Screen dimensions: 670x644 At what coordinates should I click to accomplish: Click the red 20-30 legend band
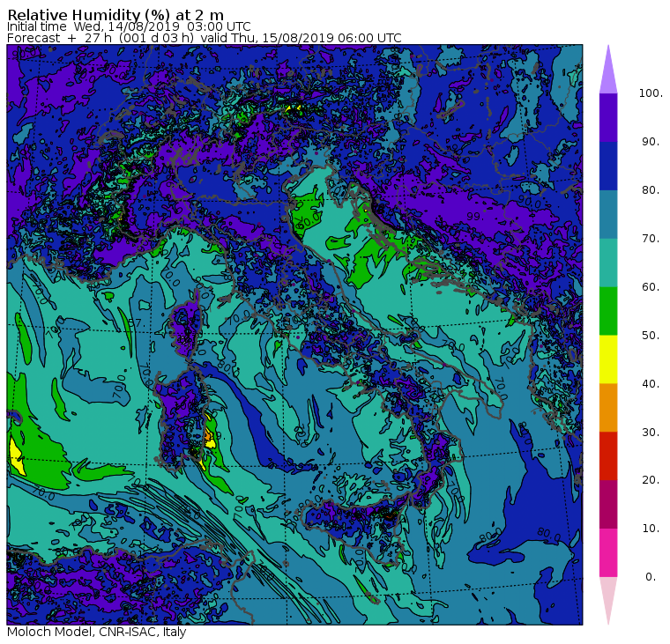point(608,456)
